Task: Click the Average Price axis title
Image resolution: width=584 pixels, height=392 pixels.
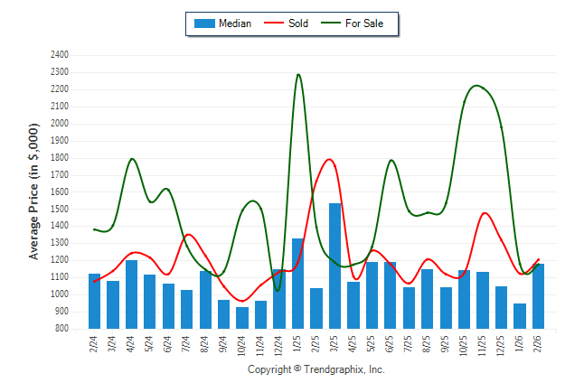Action: 34,193
